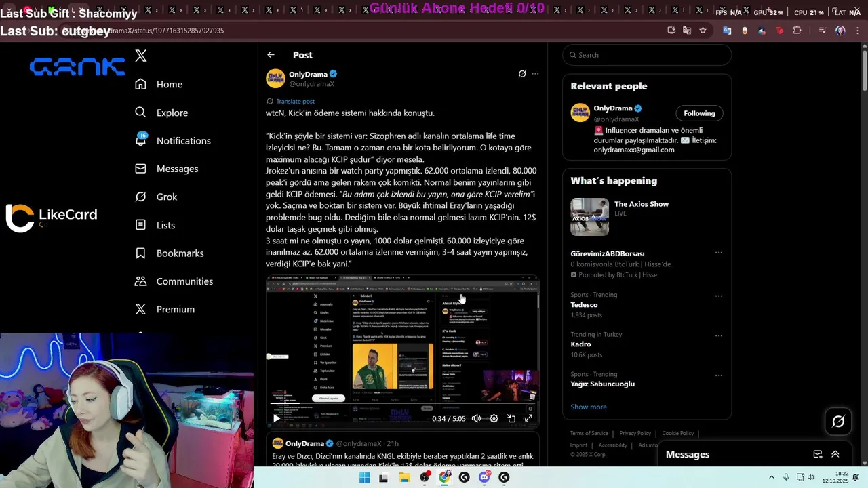Click Show more under trends
The image size is (868, 488).
click(x=589, y=407)
